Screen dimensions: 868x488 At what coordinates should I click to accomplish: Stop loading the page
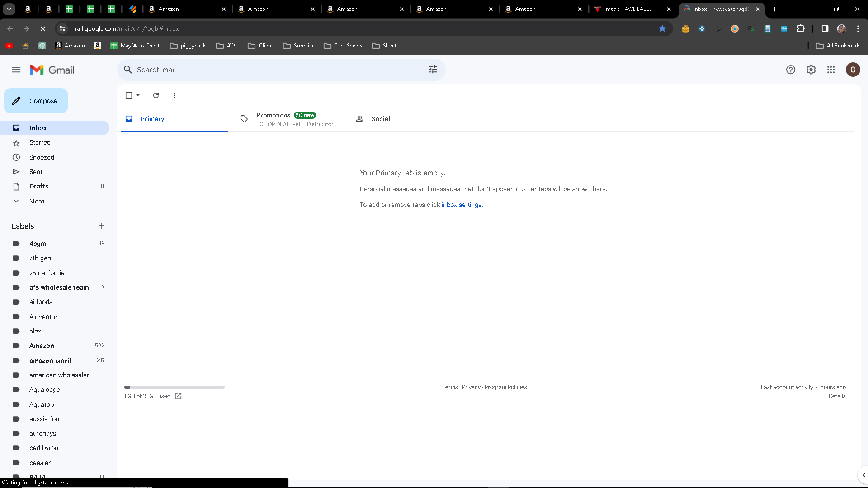(x=43, y=28)
